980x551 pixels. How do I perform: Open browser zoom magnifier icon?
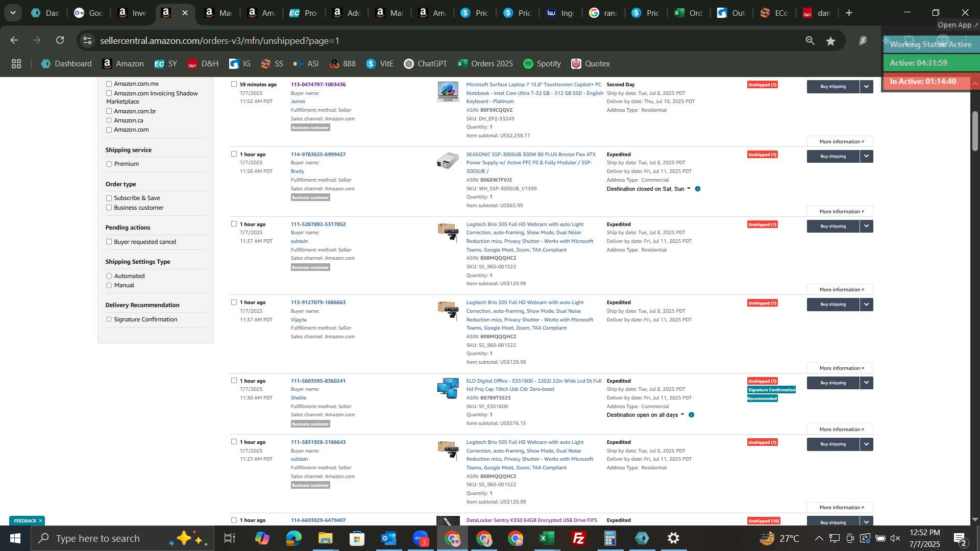point(810,41)
